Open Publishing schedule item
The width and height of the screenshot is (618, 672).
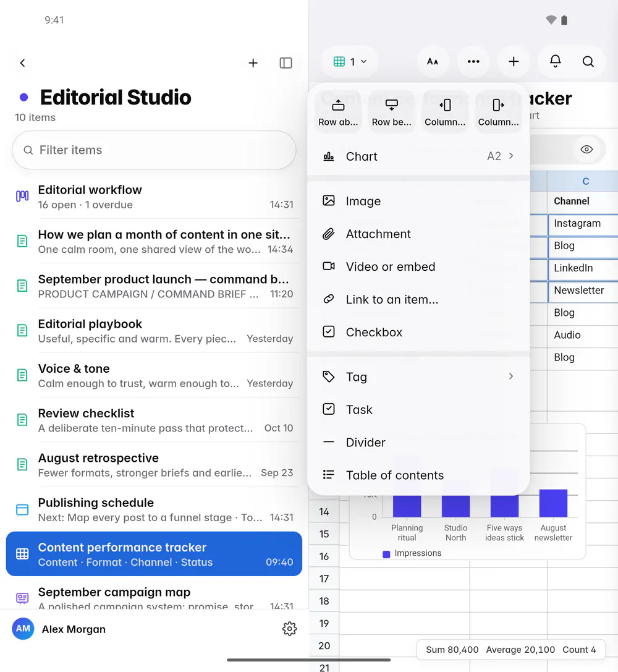[x=154, y=509]
